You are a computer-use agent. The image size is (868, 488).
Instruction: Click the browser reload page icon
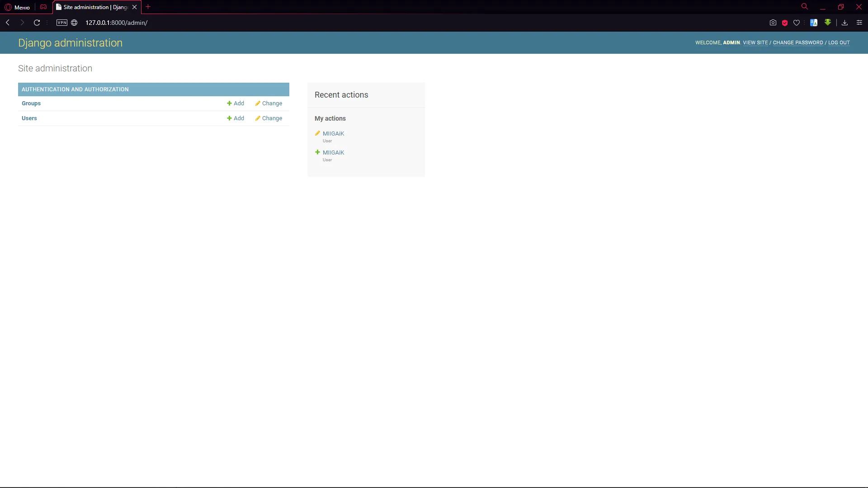tap(37, 23)
